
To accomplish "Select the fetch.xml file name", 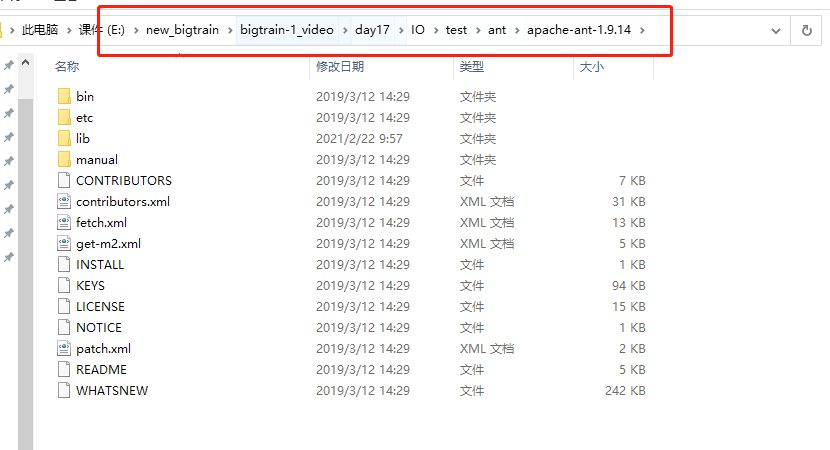I will tap(102, 222).
